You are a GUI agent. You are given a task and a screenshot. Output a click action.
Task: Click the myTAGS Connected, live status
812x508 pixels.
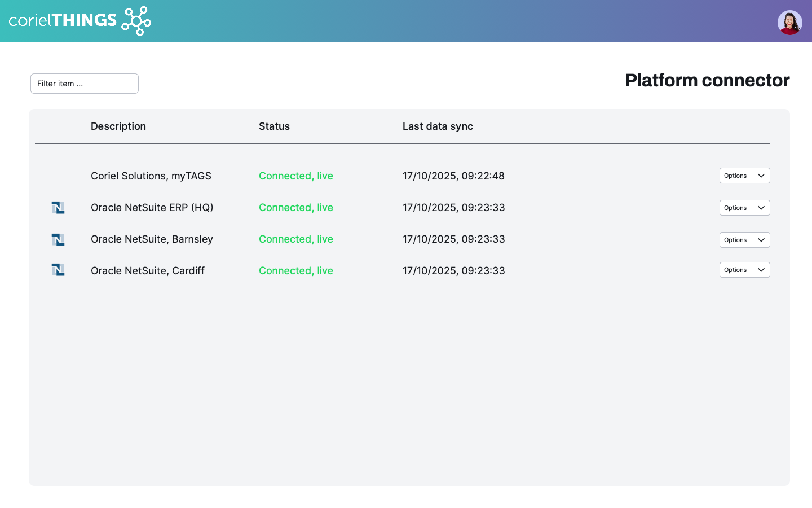pos(295,176)
